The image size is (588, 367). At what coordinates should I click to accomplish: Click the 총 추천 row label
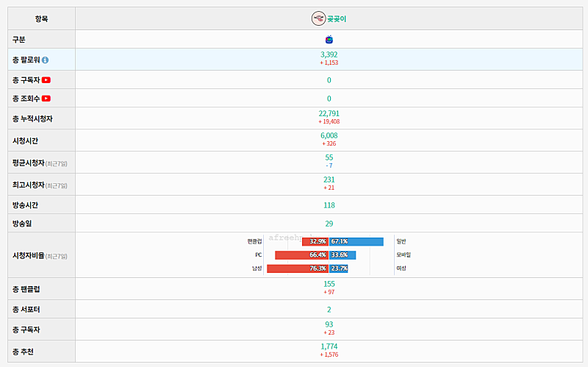pyautogui.click(x=23, y=352)
